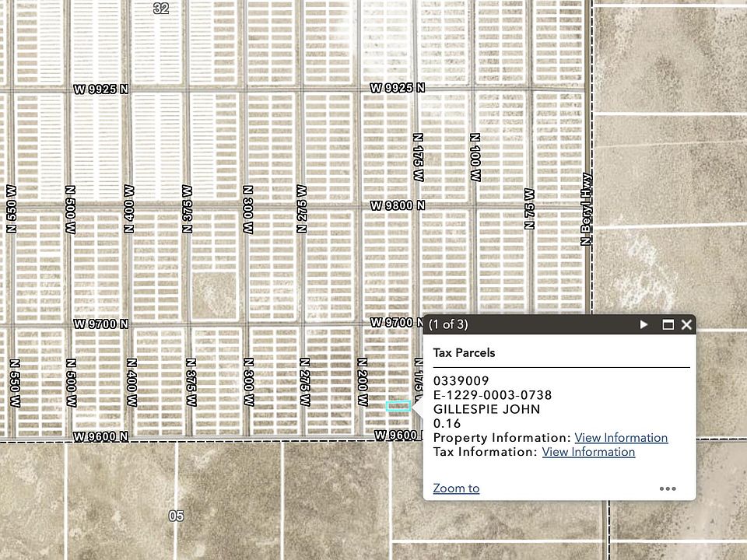Screen dimensions: 747x560
Task: Click the Tax Parcels popup heading
Action: [x=464, y=353]
